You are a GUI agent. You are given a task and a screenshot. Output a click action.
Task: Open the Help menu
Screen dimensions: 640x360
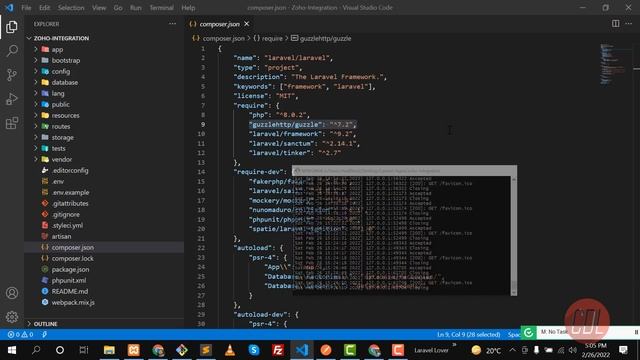(x=188, y=8)
